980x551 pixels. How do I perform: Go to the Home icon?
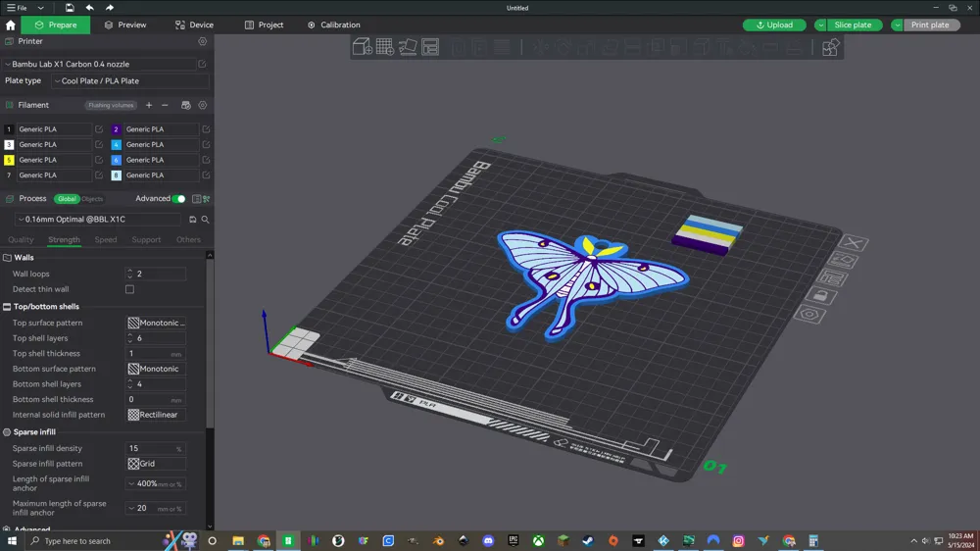(10, 25)
